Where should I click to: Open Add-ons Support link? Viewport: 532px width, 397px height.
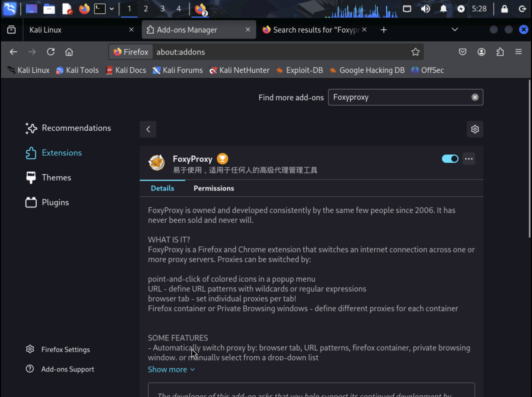pyautogui.click(x=60, y=369)
